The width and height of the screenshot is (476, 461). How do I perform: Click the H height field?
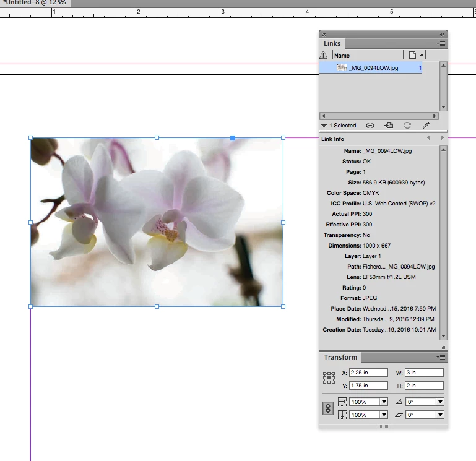[424, 386]
